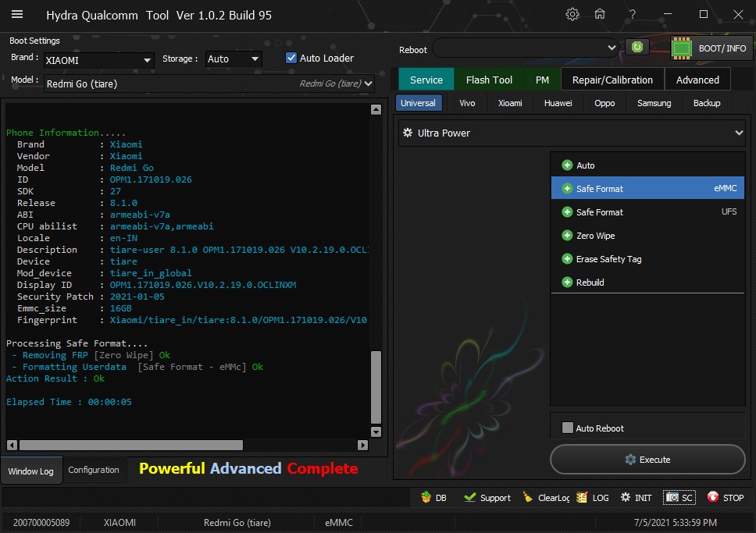Click gear icon on Execute button
The image size is (756, 533).
(x=630, y=460)
